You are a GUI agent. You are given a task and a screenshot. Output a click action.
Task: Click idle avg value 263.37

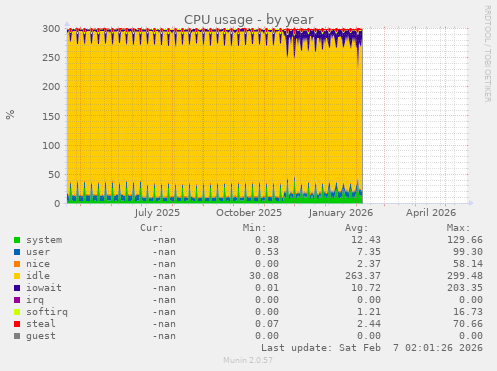[363, 276]
